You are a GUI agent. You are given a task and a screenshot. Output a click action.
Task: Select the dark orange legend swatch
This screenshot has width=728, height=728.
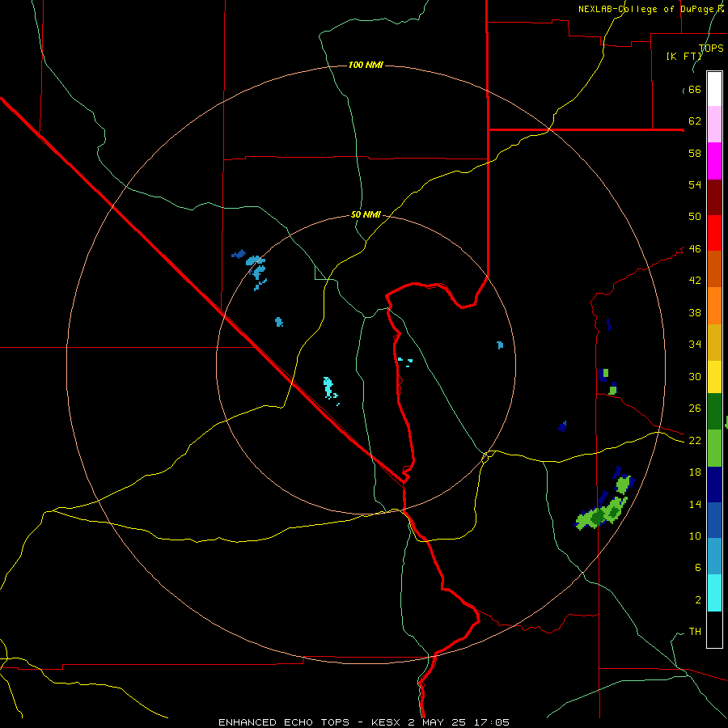click(x=714, y=269)
